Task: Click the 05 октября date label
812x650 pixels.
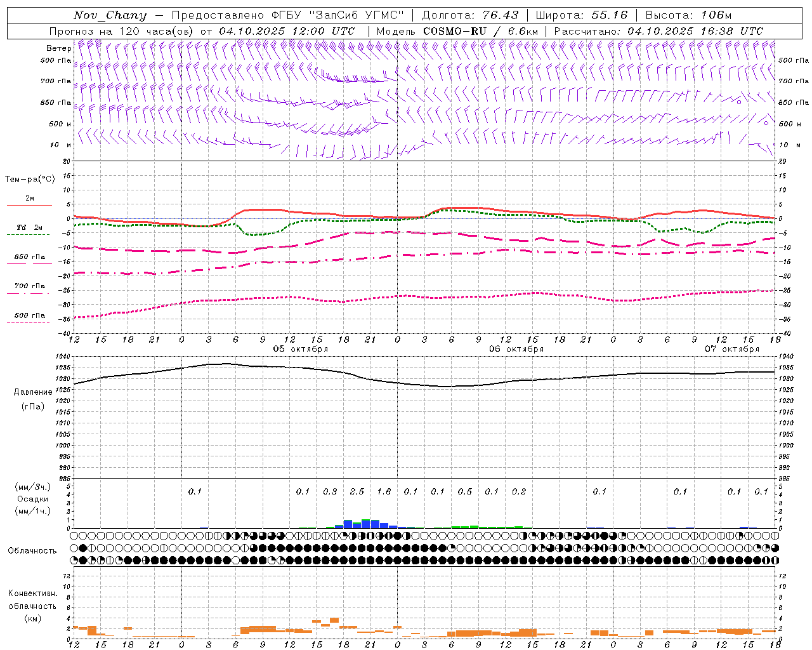Action: coord(301,349)
